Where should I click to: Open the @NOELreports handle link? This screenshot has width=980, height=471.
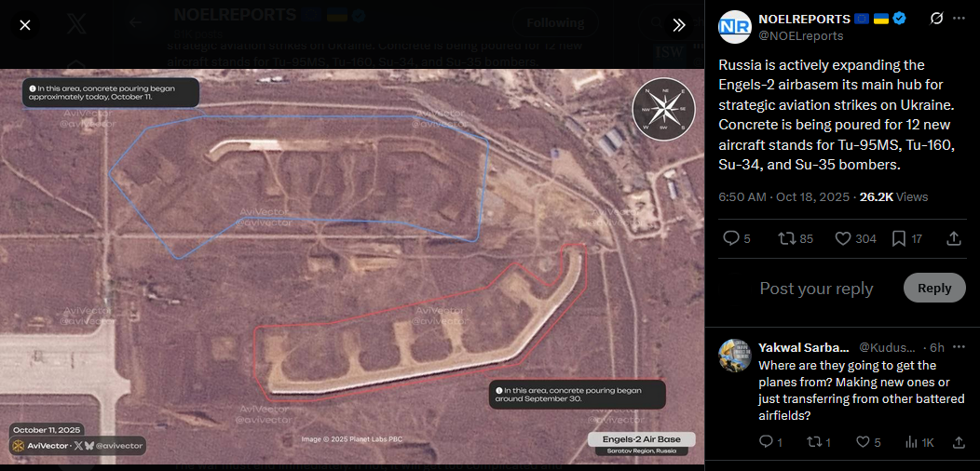[800, 35]
